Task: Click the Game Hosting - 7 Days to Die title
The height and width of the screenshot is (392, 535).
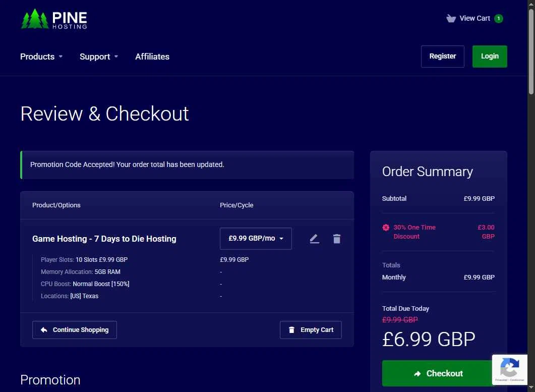Action: point(104,239)
